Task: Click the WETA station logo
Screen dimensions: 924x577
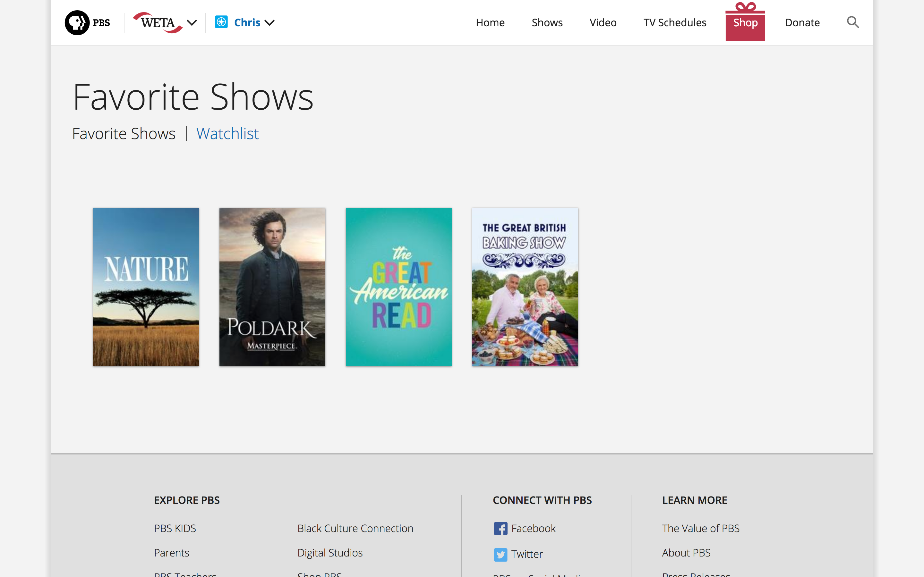Action: (158, 22)
